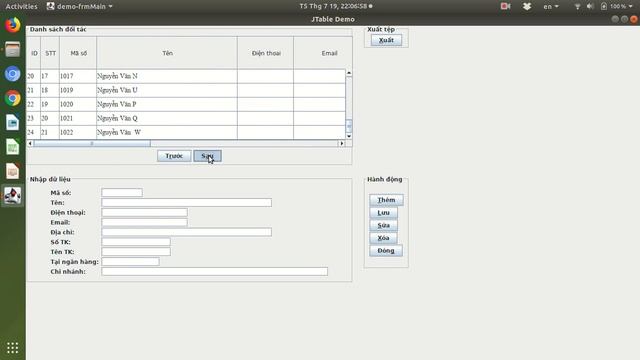Click the Tên column header
Screen dimensions: 640x360
pyautogui.click(x=167, y=53)
